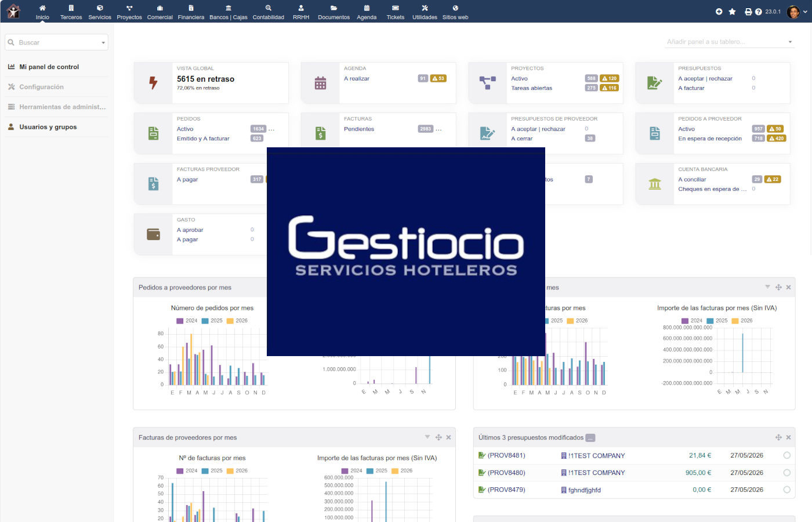Expand the ellipsis after Pedidos 1634 badge

click(x=271, y=129)
